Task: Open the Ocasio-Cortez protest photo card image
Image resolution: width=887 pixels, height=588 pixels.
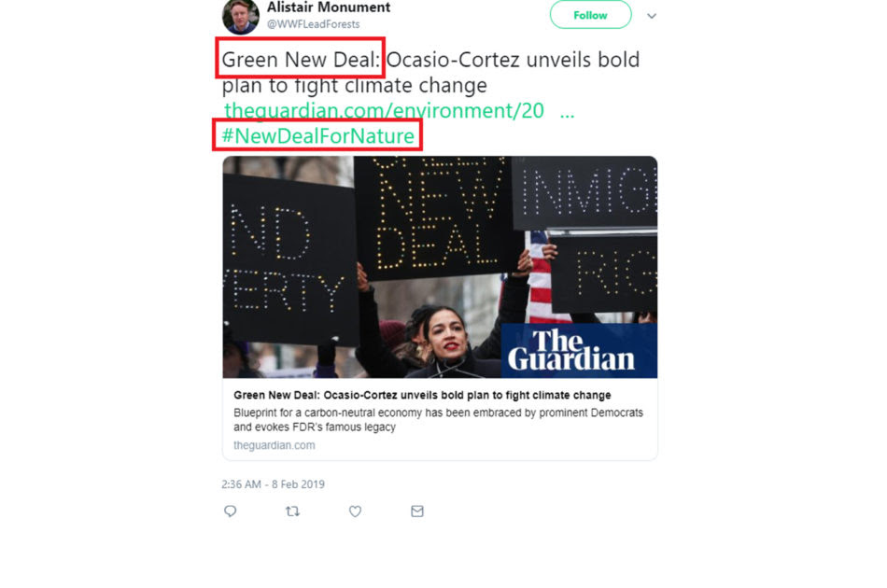Action: pos(440,267)
